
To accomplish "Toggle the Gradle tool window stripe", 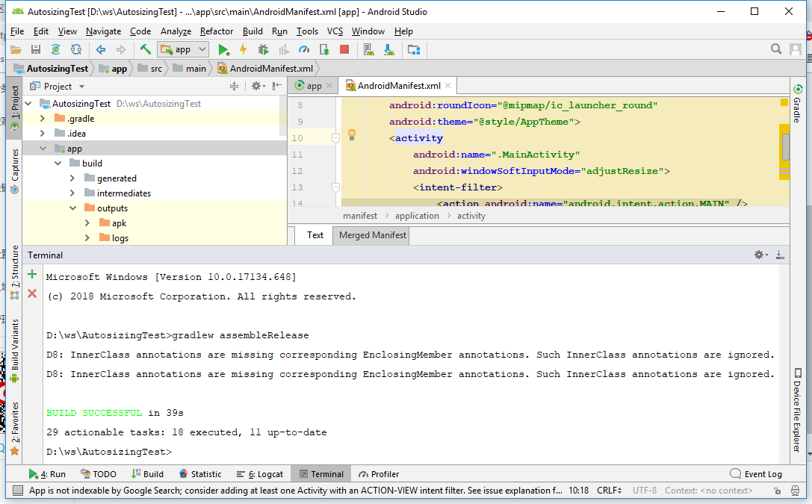I will [798, 104].
